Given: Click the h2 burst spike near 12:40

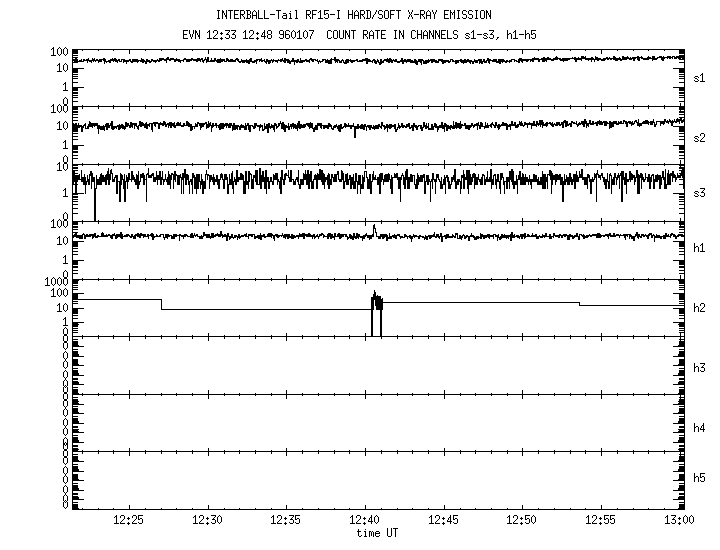Looking at the screenshot, I should click(x=376, y=302).
